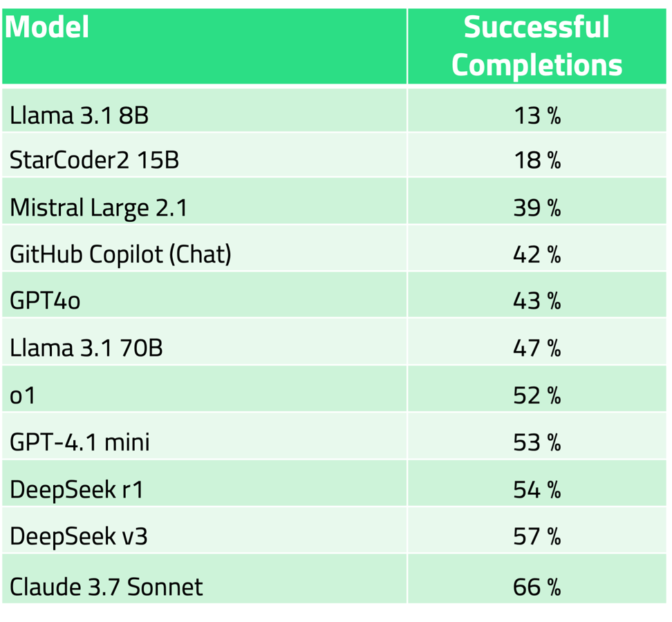
Task: Select the 18 % completion value
Action: click(536, 160)
